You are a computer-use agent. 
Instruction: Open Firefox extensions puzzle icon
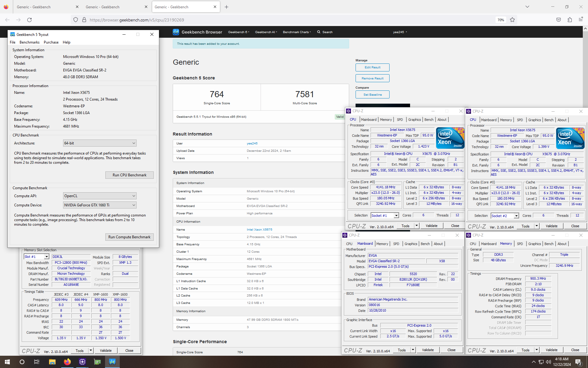[x=570, y=20]
